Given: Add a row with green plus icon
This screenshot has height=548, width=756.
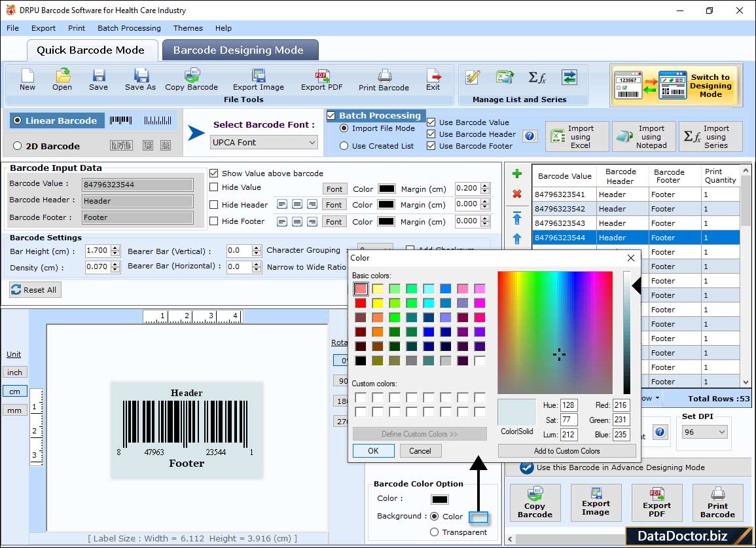Looking at the screenshot, I should tap(517, 174).
